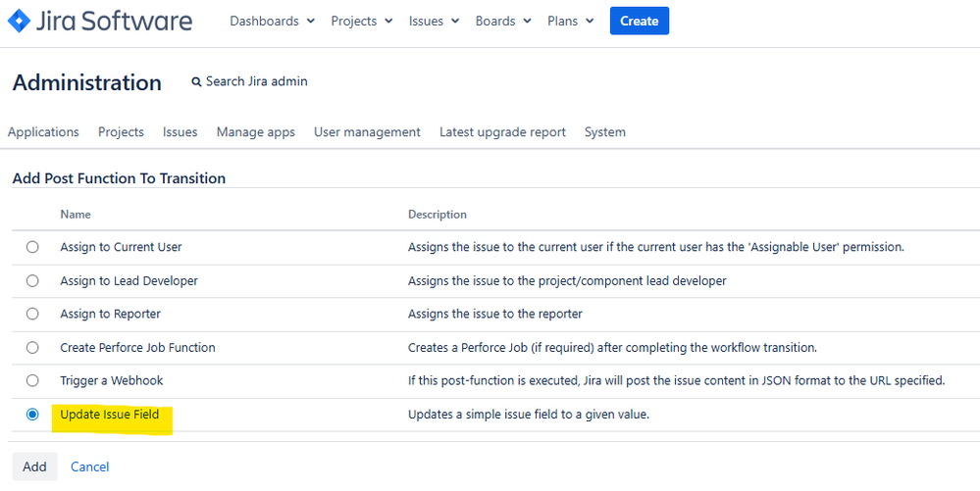Image resolution: width=980 pixels, height=491 pixels.
Task: Click the Name column header
Action: (75, 215)
